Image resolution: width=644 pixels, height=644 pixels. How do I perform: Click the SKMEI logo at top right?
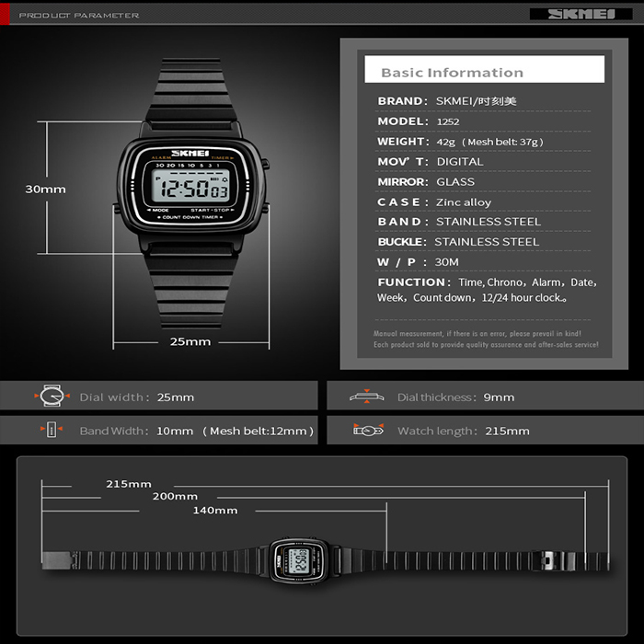[x=581, y=15]
